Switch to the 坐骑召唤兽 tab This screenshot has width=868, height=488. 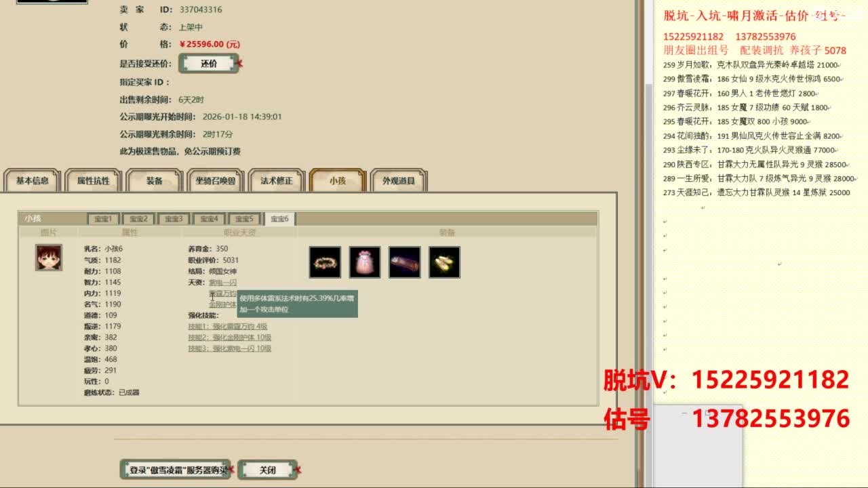point(215,181)
